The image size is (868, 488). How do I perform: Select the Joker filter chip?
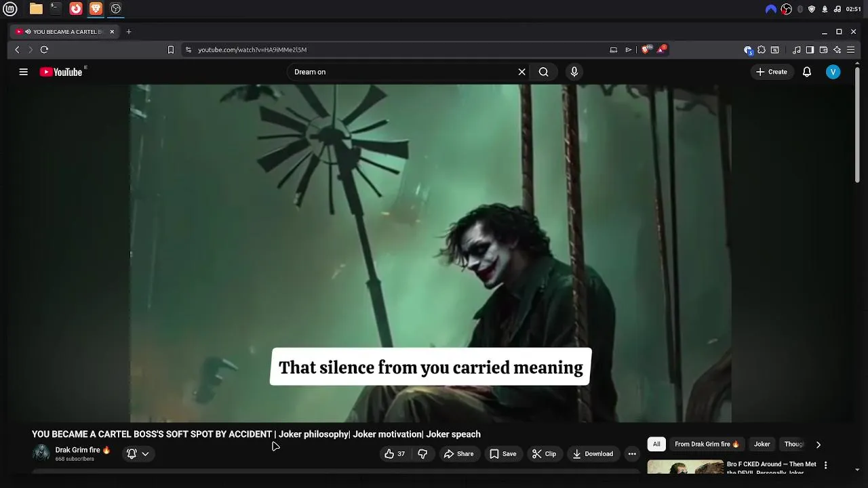[762, 445]
